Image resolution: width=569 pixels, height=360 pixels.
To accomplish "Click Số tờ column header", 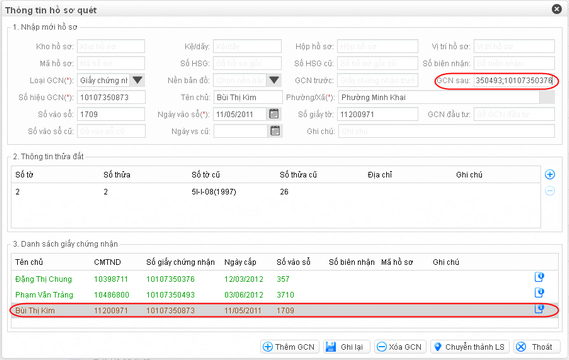I will (x=24, y=175).
